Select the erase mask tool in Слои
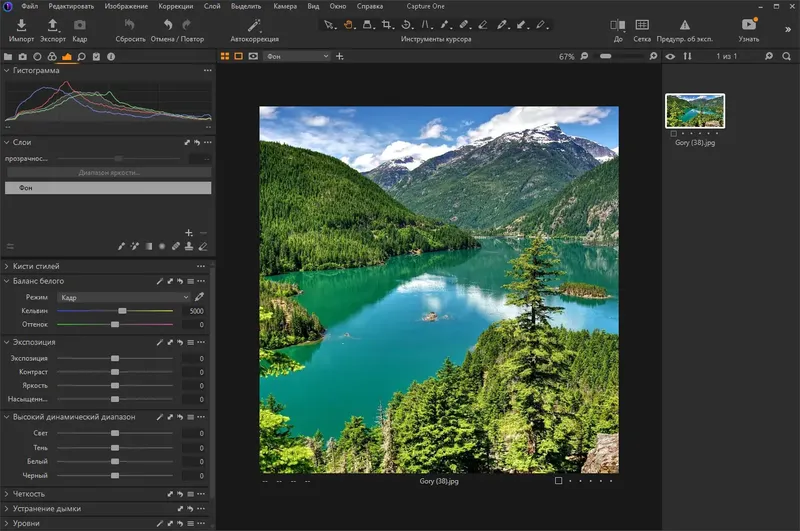 pos(203,246)
